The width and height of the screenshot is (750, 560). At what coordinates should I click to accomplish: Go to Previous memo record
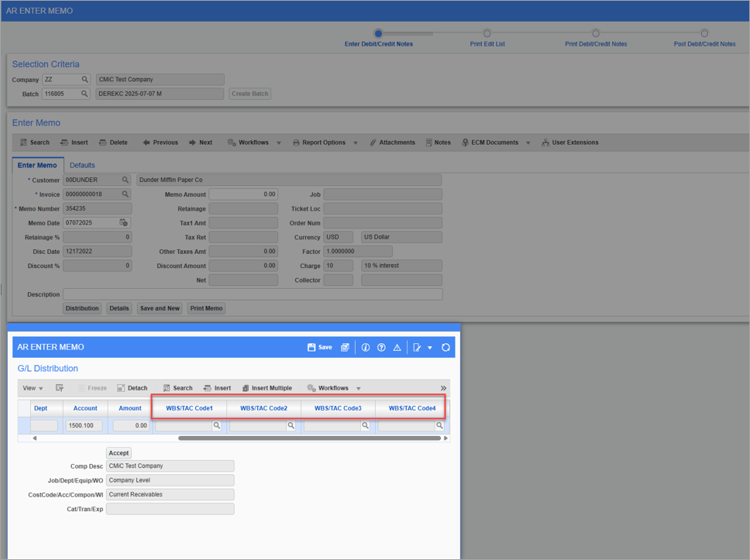click(x=160, y=143)
